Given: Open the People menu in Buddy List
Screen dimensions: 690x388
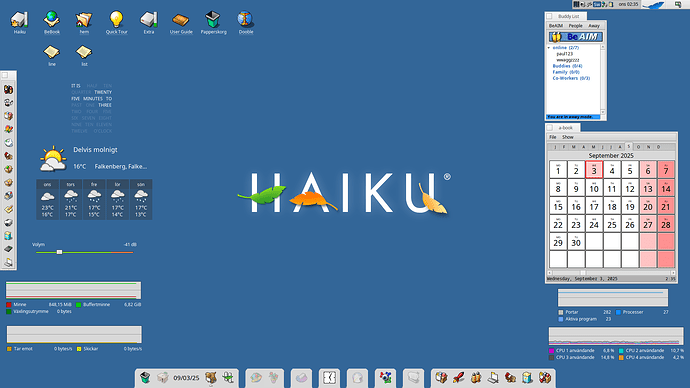Looking at the screenshot, I should tap(575, 26).
